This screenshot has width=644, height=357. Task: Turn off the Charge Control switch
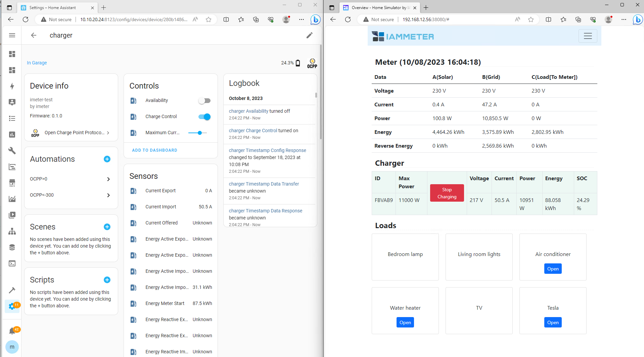(204, 117)
